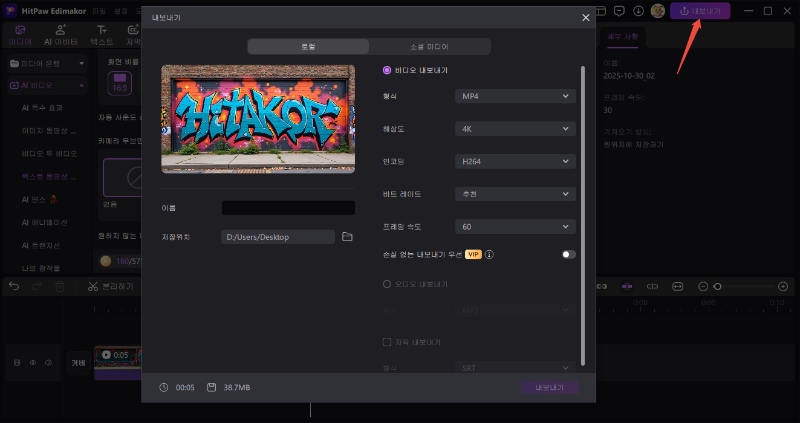Click the folder icon next to save location

pyautogui.click(x=347, y=237)
